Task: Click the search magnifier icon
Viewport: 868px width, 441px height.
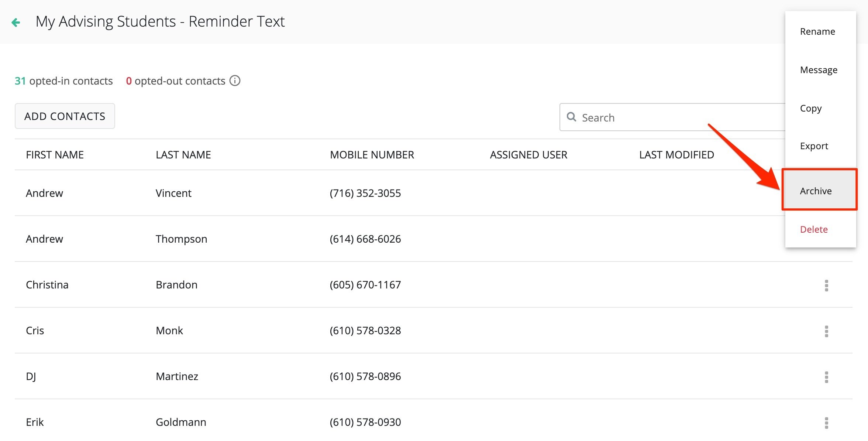Action: click(571, 117)
